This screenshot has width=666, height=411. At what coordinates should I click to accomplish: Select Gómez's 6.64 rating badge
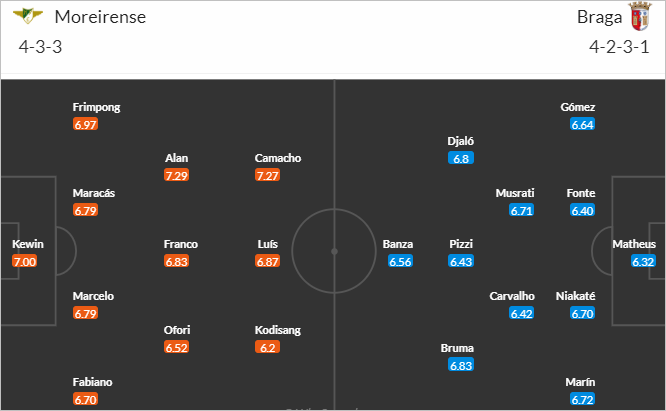pyautogui.click(x=582, y=124)
